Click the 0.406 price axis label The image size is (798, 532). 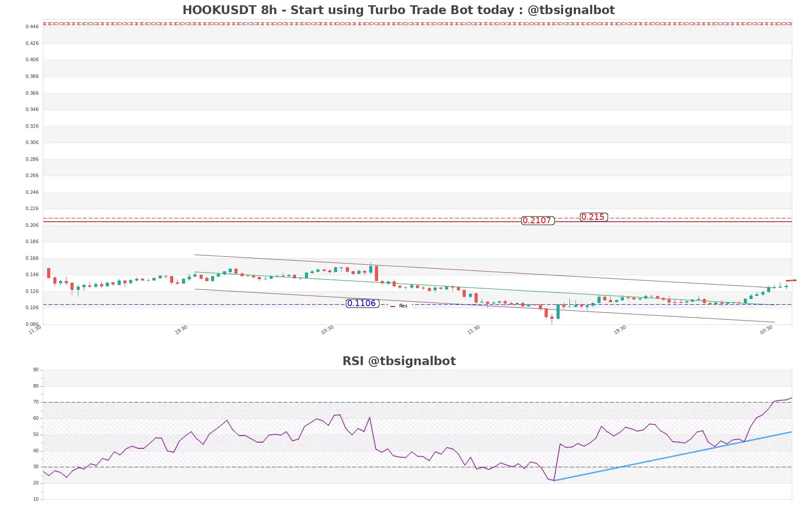[x=32, y=59]
